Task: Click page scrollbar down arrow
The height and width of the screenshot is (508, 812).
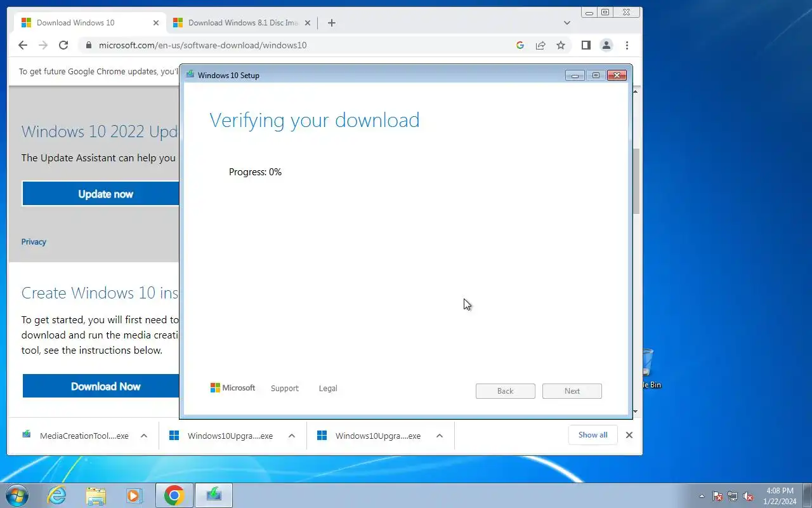Action: 636,411
